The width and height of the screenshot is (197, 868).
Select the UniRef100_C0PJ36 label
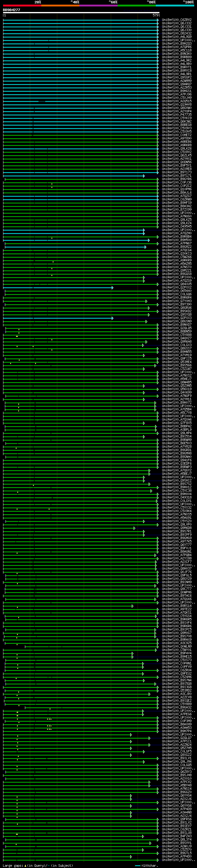pos(177,183)
